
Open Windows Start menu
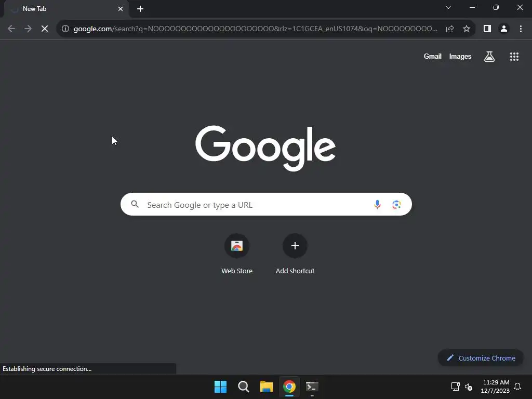(x=220, y=387)
